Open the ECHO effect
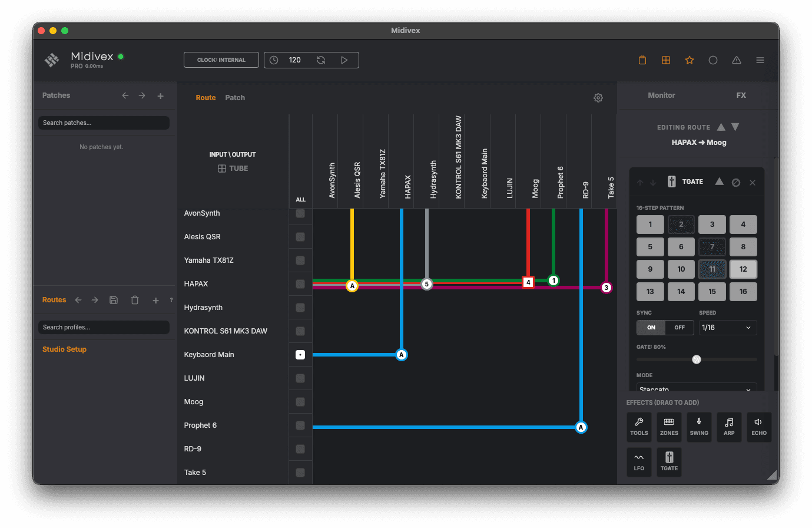Screen dimensions: 812x528 pyautogui.click(x=759, y=427)
